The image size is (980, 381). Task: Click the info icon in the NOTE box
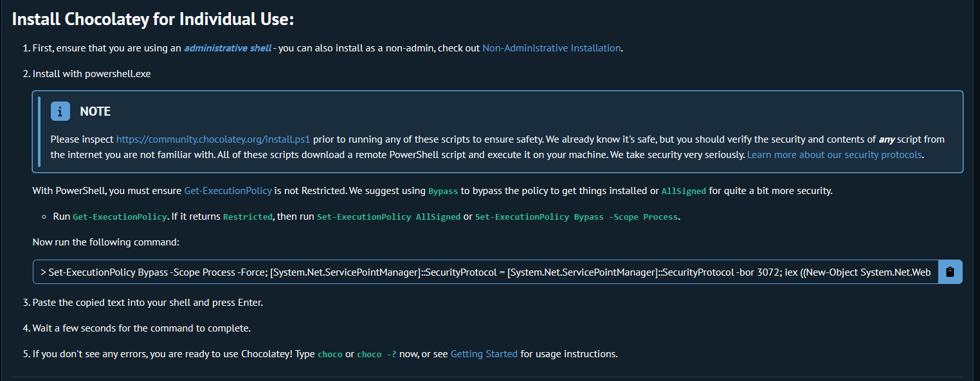point(60,111)
